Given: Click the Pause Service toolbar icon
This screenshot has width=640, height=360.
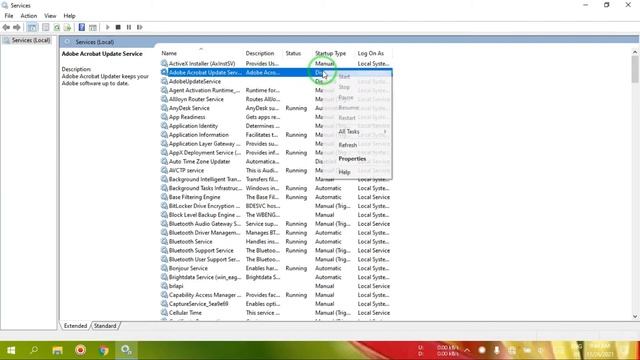Looking at the screenshot, I should 129,27.
